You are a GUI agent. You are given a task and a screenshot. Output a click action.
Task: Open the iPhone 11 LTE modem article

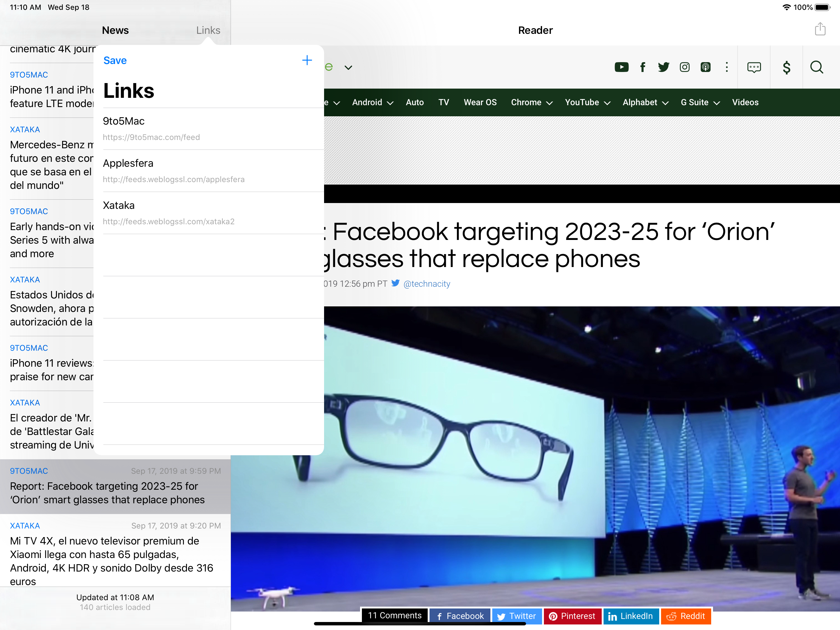click(47, 90)
